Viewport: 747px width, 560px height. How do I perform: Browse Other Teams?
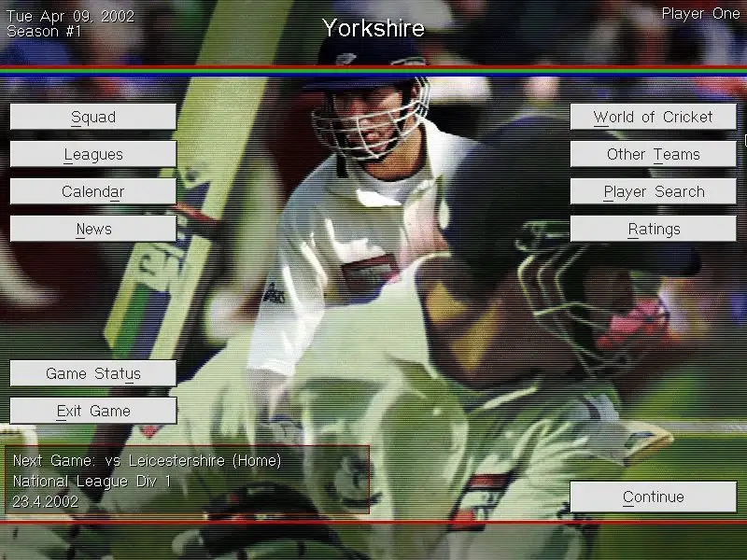coord(653,154)
